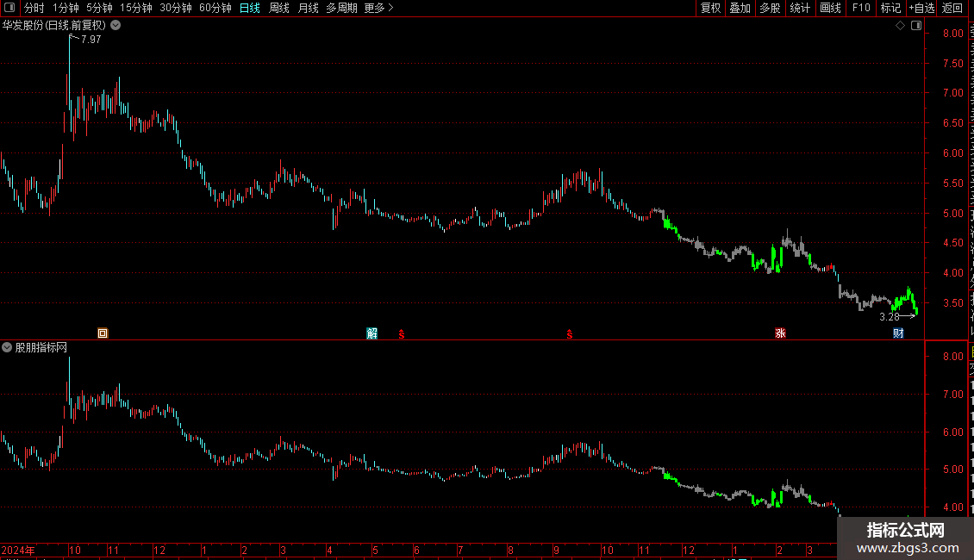Open F10 company info

pyautogui.click(x=861, y=8)
